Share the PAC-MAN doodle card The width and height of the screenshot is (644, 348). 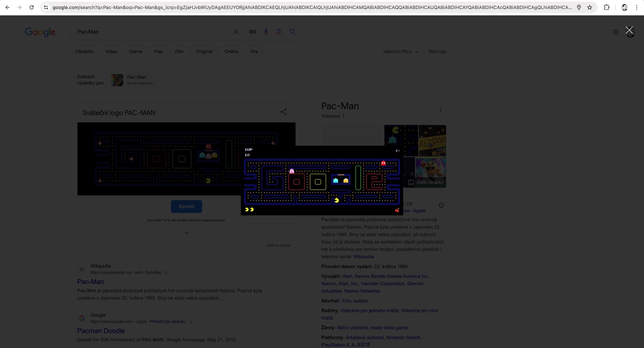point(283,112)
